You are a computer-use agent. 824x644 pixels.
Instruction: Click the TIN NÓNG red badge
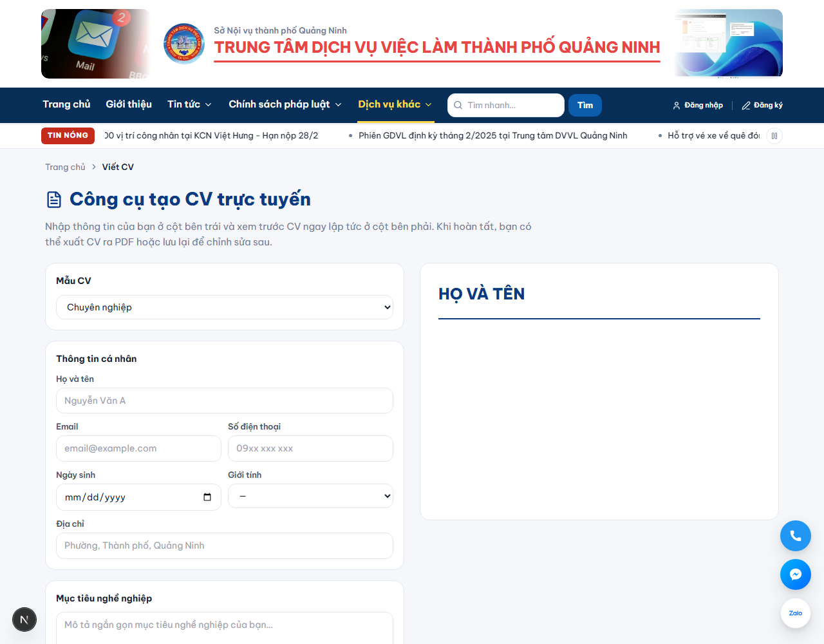point(68,135)
